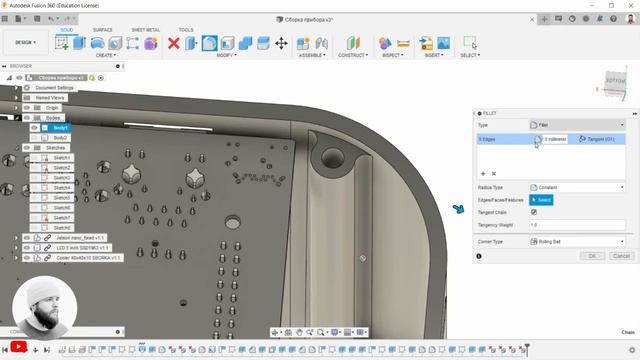The image size is (640, 360).
Task: Expand the Named Views node
Action: (16, 98)
